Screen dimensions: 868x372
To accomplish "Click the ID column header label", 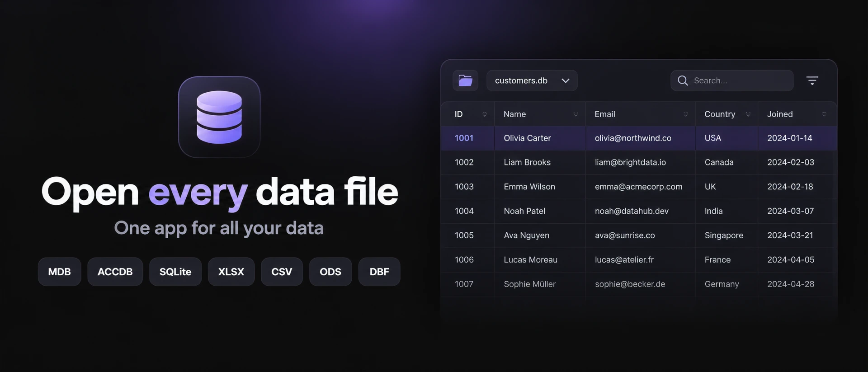I will [x=459, y=114].
